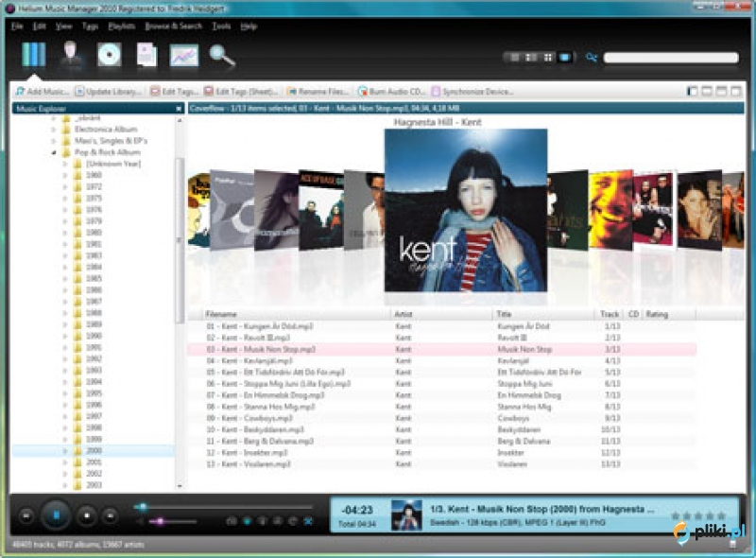Click the Synchronize Device toolbar button
The image size is (756, 558).
[x=472, y=91]
